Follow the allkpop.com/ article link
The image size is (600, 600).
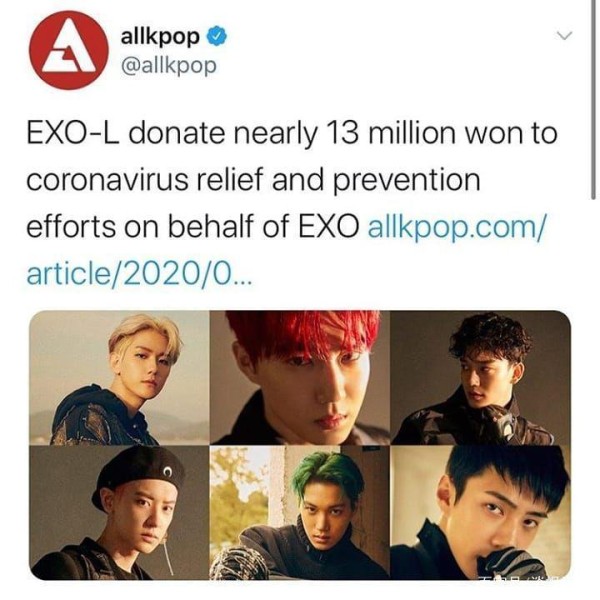455,226
